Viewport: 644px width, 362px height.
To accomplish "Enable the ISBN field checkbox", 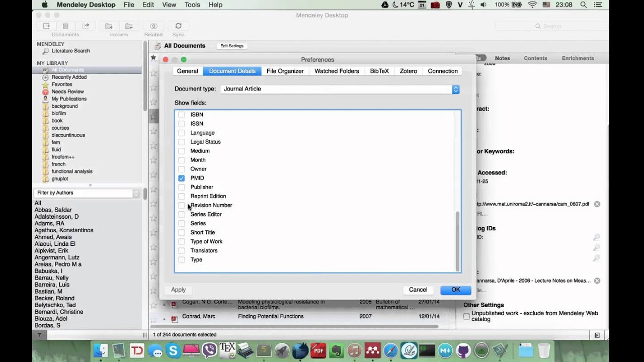I will [x=181, y=115].
